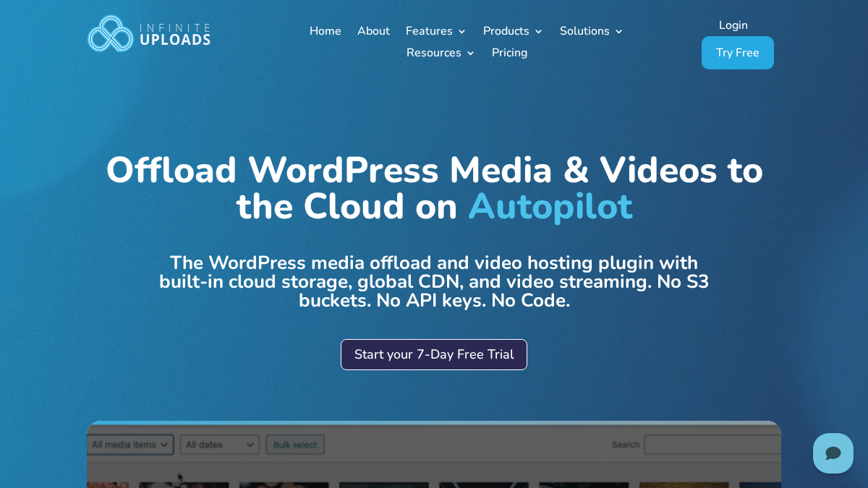This screenshot has width=868, height=488.
Task: Go to the Home page
Action: tap(325, 31)
